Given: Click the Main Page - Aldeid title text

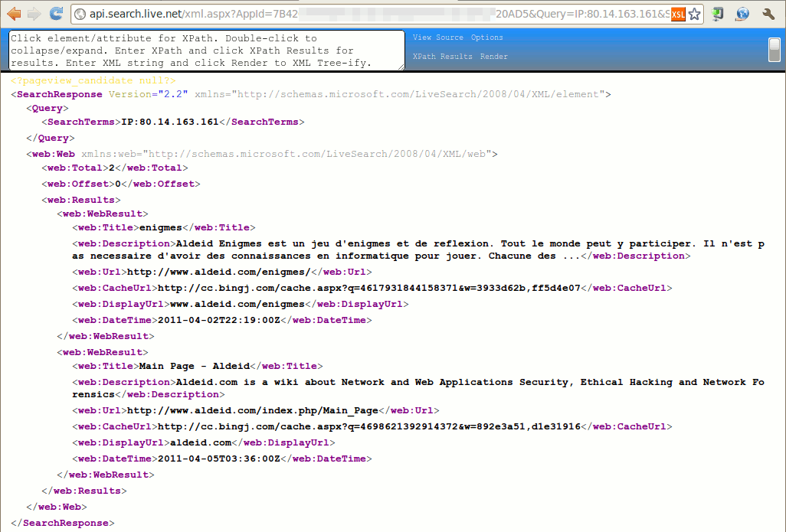Looking at the screenshot, I should click(x=194, y=367).
